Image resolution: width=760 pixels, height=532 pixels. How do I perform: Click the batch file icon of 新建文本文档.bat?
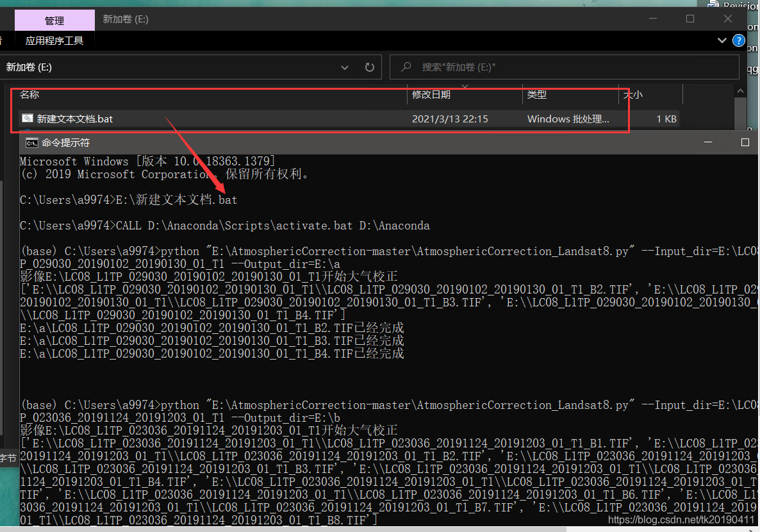pyautogui.click(x=28, y=119)
